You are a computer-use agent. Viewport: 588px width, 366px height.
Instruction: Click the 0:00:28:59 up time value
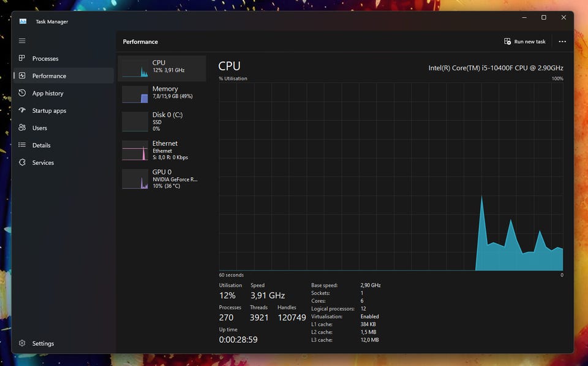click(238, 340)
